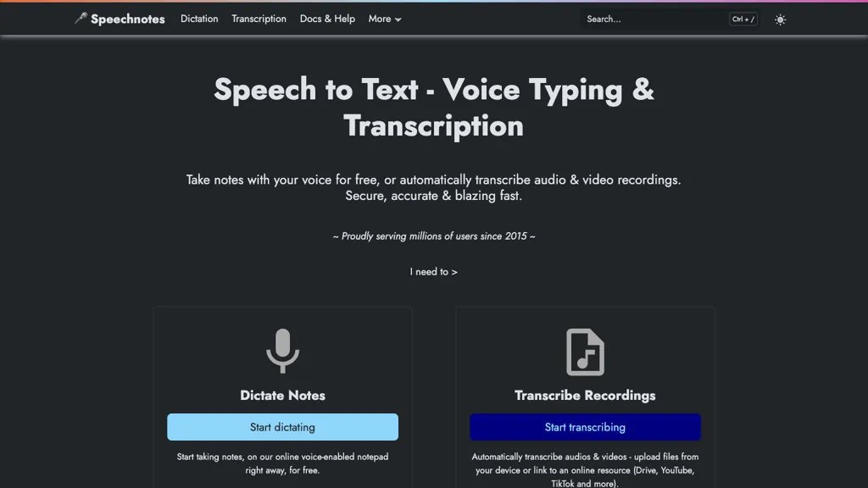Click the description under Start dictating
Viewport: 868px width, 488px height.
(x=282, y=463)
